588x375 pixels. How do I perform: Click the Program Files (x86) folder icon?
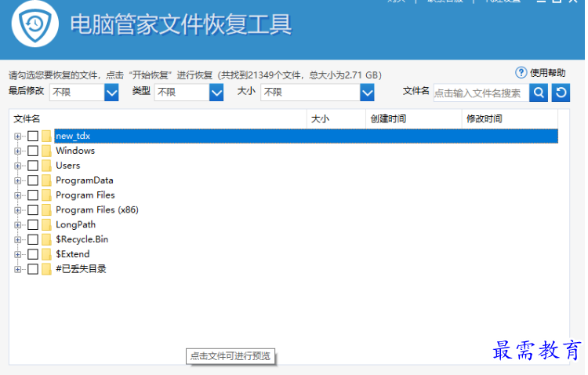46,209
